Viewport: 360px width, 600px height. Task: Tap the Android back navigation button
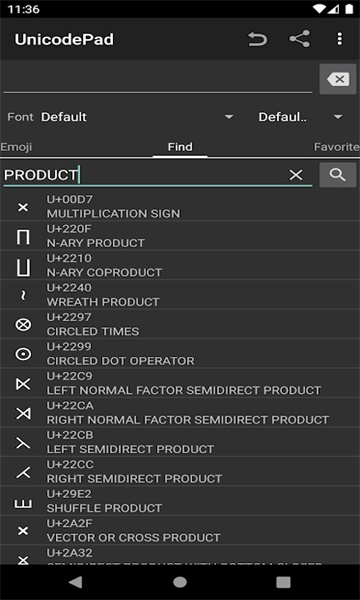pyautogui.click(x=76, y=582)
